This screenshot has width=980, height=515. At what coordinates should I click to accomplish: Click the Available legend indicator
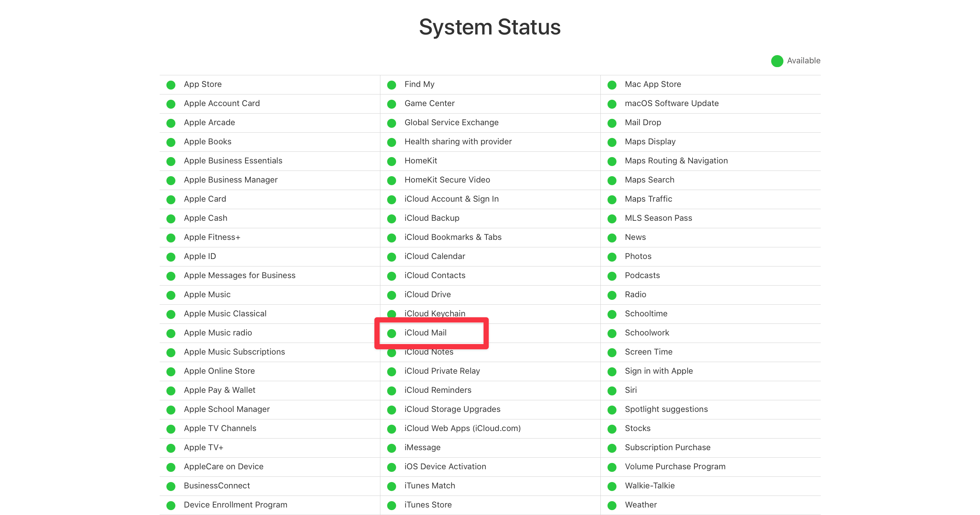(x=777, y=61)
